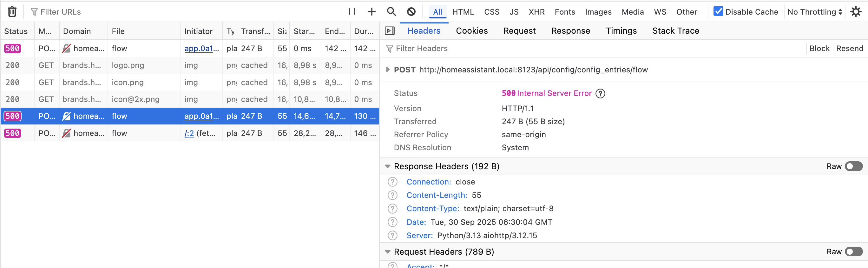Screen dimensions: 868x268
Task: Collapse the Response Headers section
Action: [387, 166]
